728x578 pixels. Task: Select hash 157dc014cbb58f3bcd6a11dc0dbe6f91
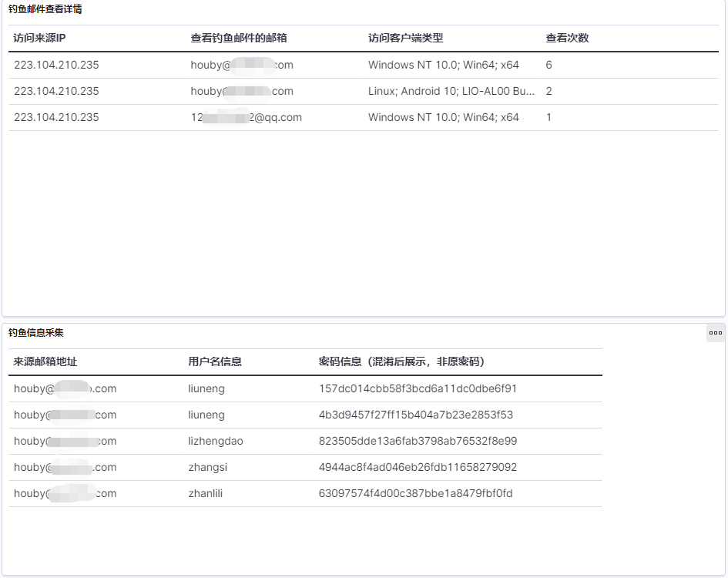(x=418, y=389)
